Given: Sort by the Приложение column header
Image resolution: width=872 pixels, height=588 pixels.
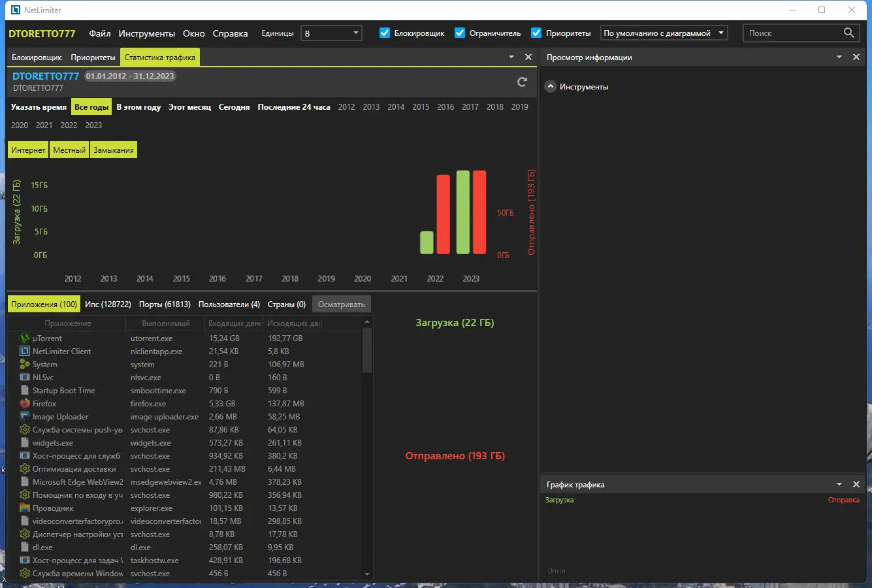Looking at the screenshot, I should [x=68, y=323].
